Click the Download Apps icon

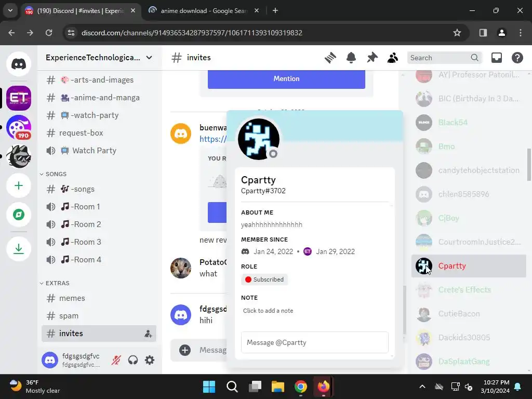[19, 249]
